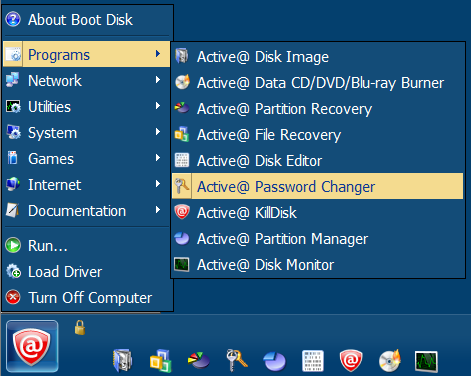Launch File Recovery from the taskbar
This screenshot has width=471, height=376.
pyautogui.click(x=160, y=360)
